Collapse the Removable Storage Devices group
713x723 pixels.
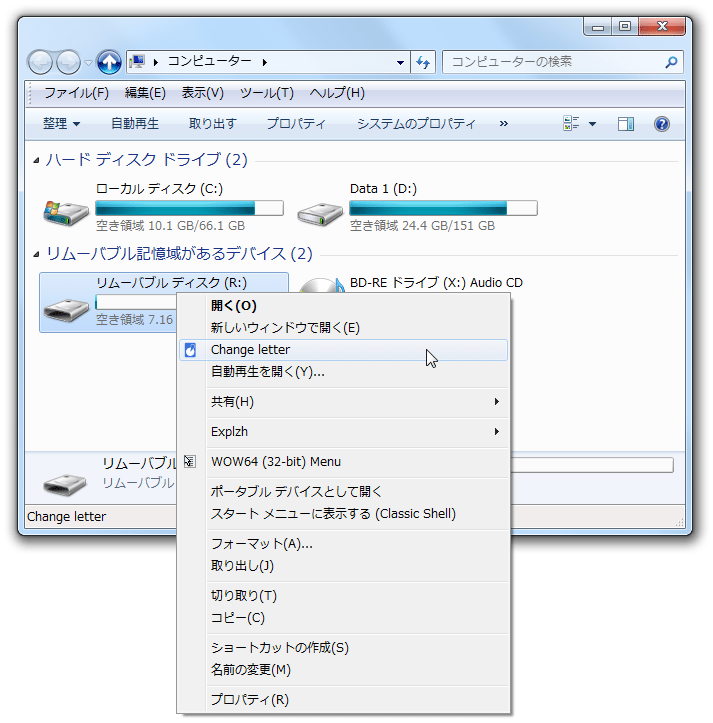(x=36, y=254)
